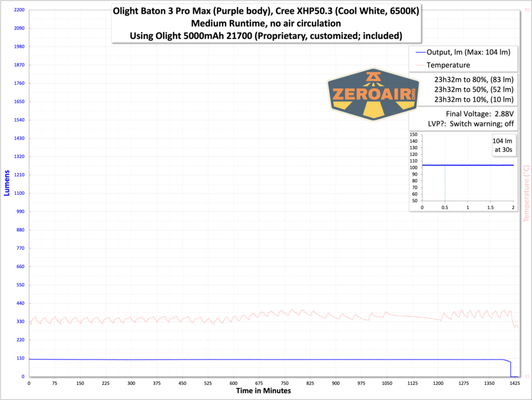Viewport: 532px width, 400px height.
Task: Click inset chart x-axis label 1.5
Action: [x=490, y=208]
